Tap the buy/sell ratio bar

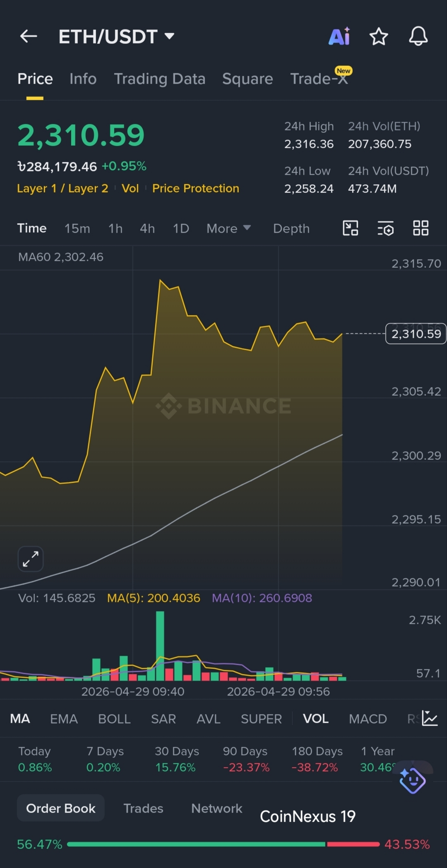click(x=223, y=844)
